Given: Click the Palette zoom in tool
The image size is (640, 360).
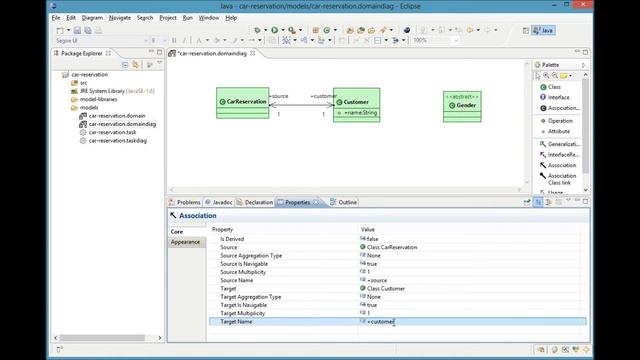Looking at the screenshot, I should pos(546,76).
